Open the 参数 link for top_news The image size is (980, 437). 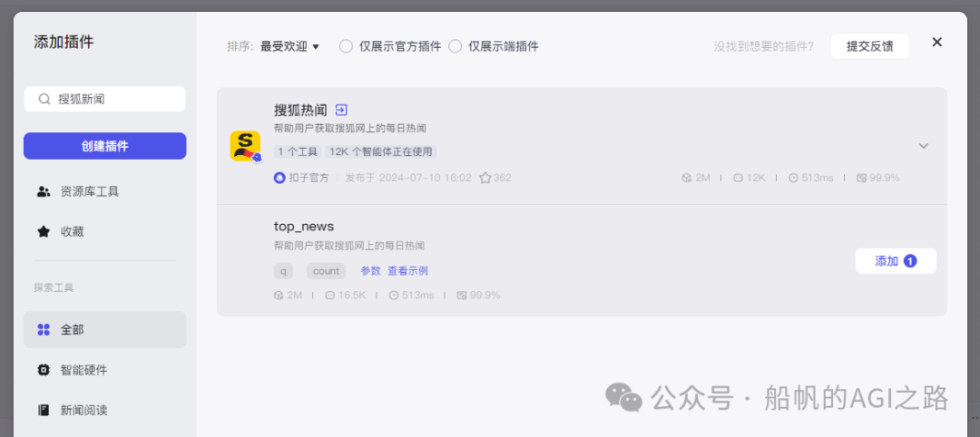(x=370, y=271)
